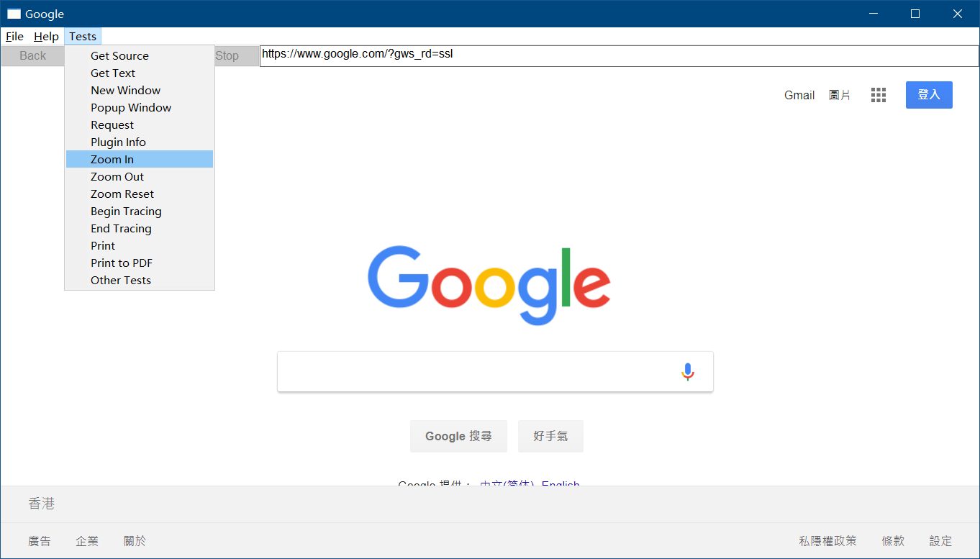The image size is (980, 559).
Task: Select Zoom Out menu entry
Action: (140, 177)
